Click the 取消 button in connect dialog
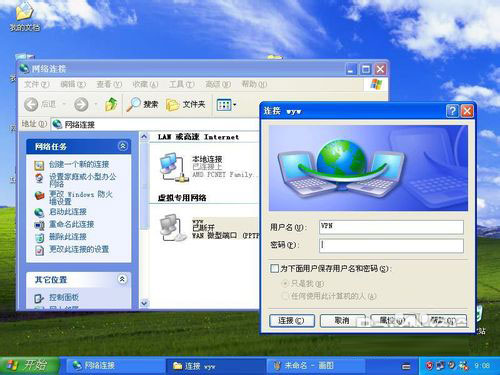This screenshot has width=500, height=375. pos(342,321)
